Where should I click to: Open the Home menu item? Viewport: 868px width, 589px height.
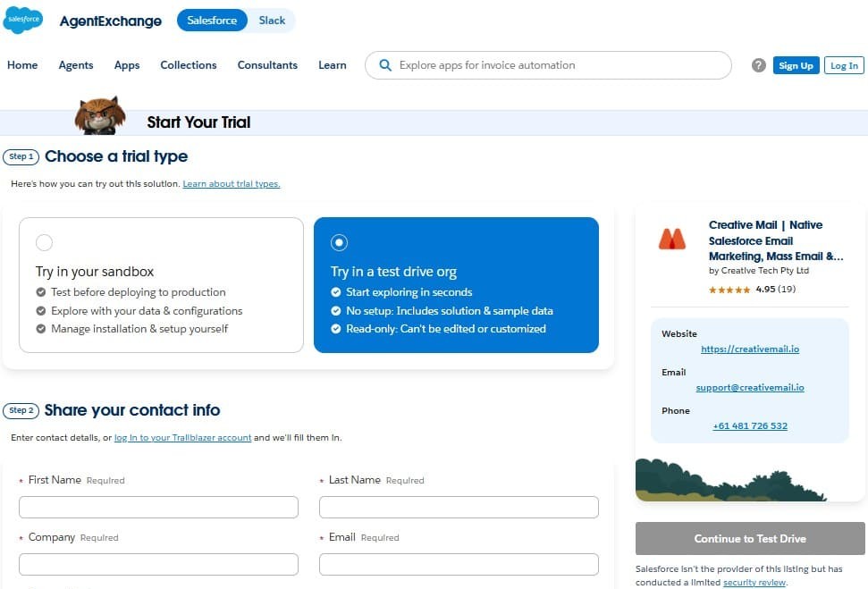pyautogui.click(x=22, y=65)
